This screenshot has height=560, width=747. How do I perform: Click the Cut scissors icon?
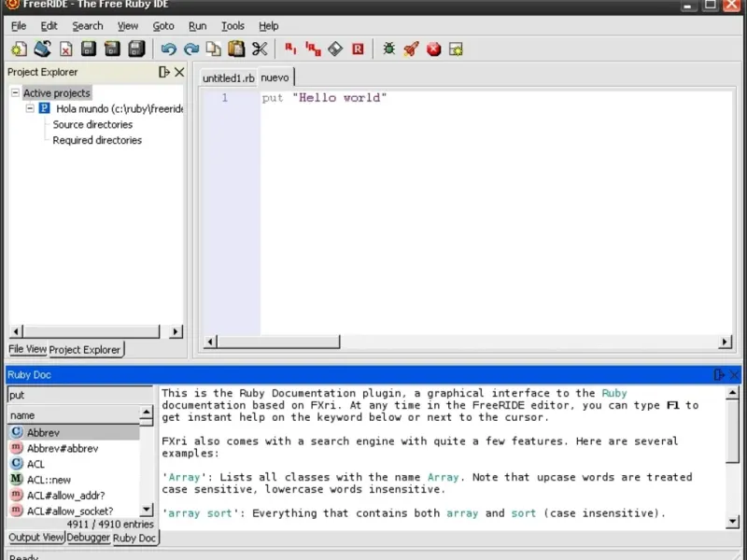(x=260, y=49)
